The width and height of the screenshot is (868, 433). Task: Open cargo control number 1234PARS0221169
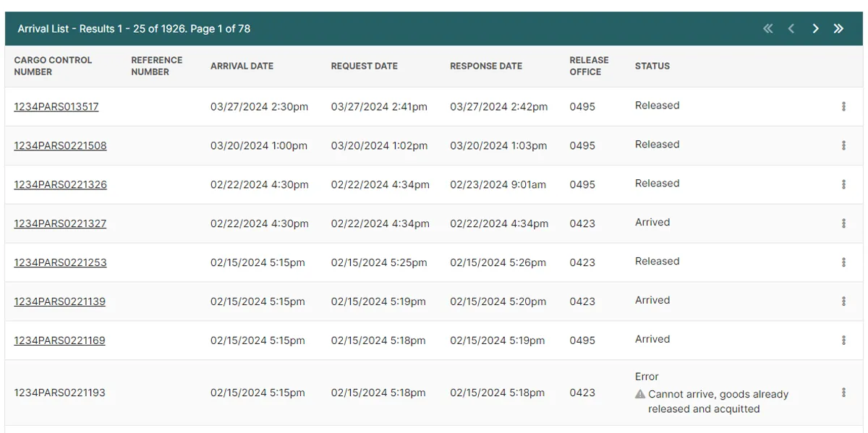click(x=59, y=341)
